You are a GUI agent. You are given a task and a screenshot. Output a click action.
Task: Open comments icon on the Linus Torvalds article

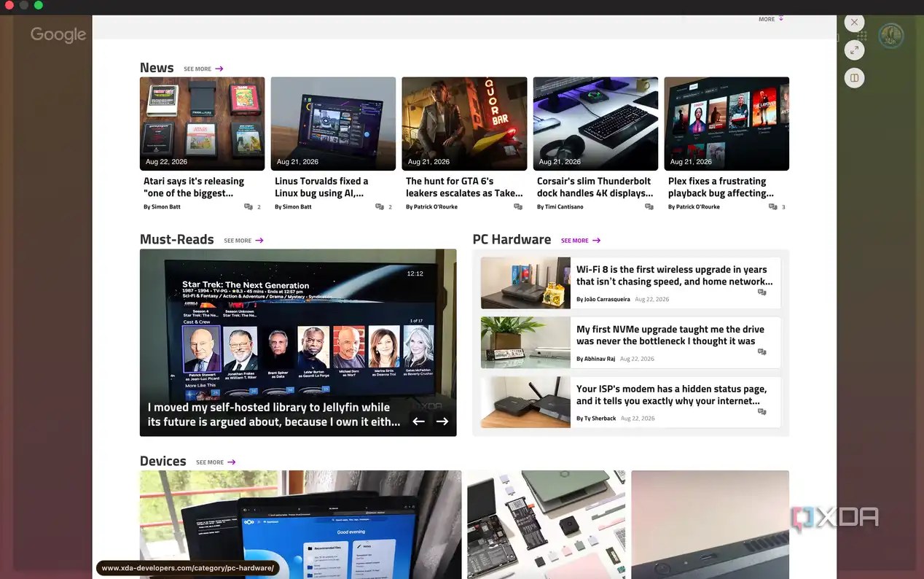[380, 207]
